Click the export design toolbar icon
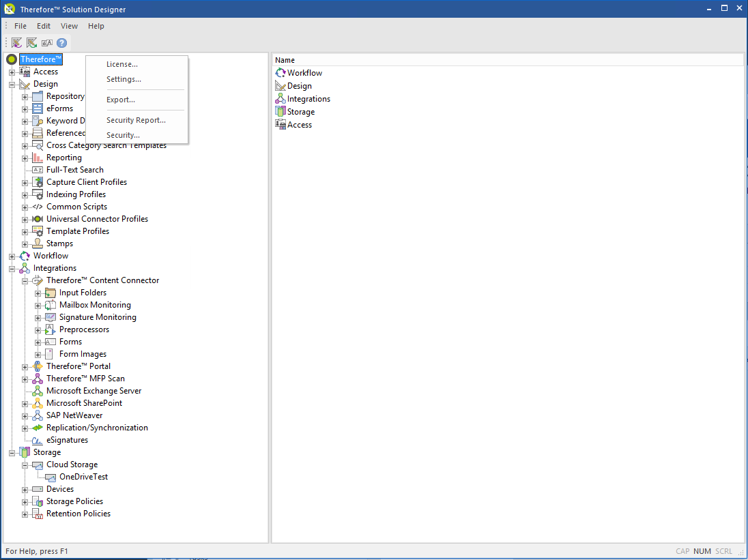Image resolution: width=748 pixels, height=560 pixels. point(31,42)
